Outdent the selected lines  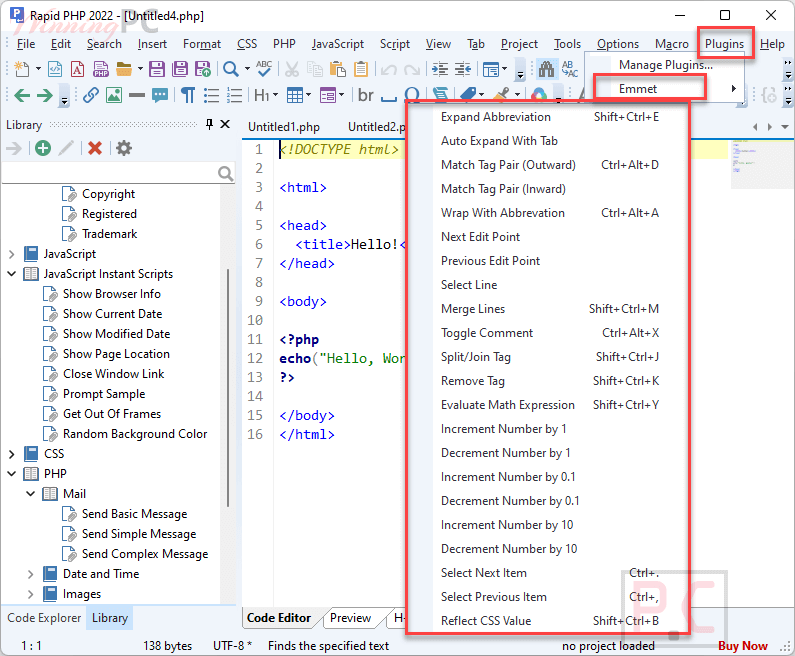click(x=462, y=68)
